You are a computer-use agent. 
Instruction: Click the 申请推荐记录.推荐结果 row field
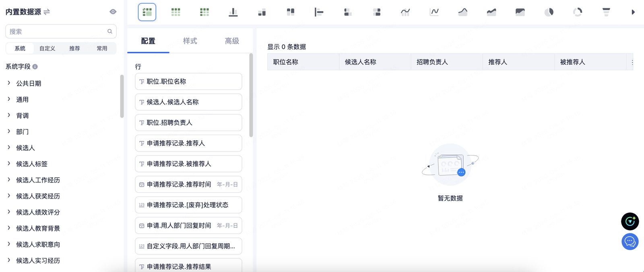click(188, 265)
